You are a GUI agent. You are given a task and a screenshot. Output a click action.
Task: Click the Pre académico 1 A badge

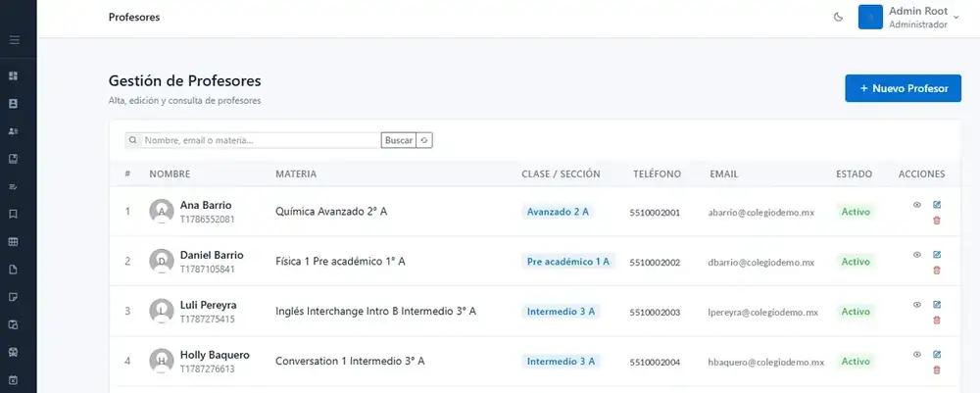[568, 262]
